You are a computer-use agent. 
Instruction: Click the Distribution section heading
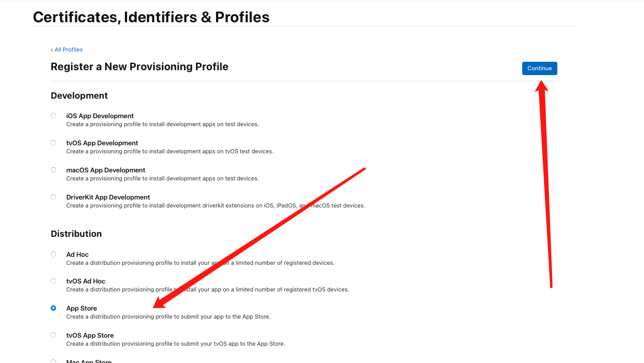(76, 234)
